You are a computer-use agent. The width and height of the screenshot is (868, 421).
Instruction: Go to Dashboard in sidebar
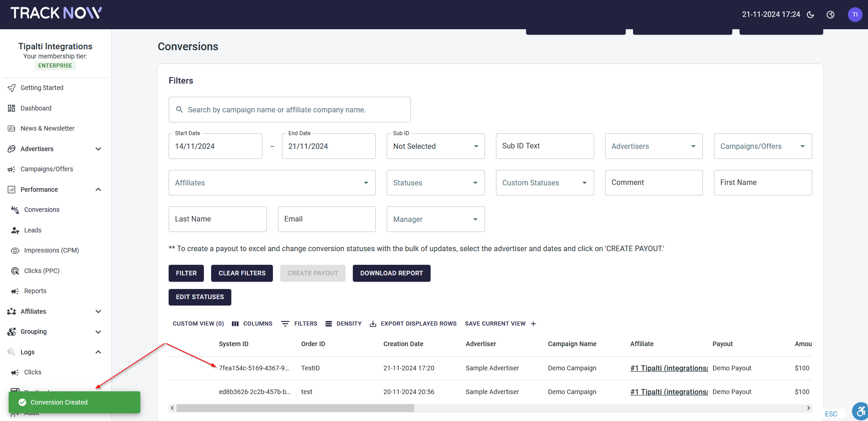[x=36, y=108]
